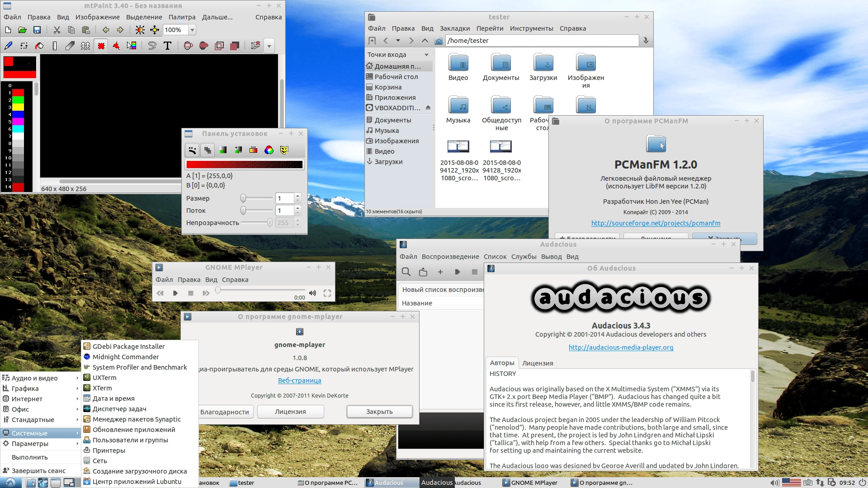The height and width of the screenshot is (488, 868).
Task: Follow the Веб-страница link
Action: coord(300,380)
